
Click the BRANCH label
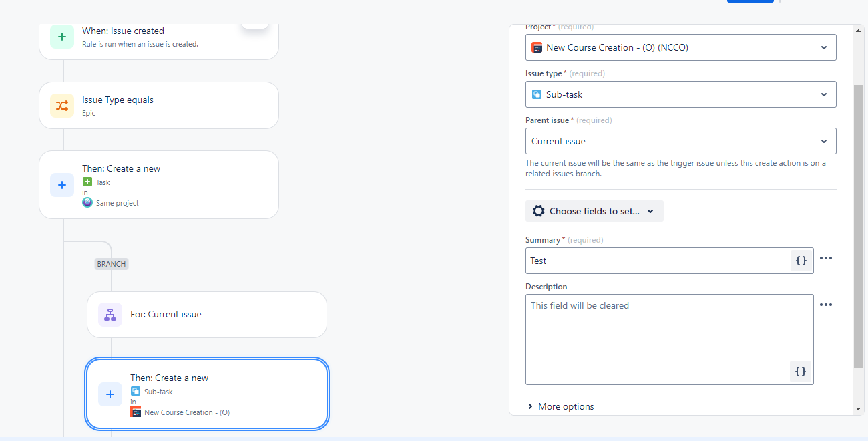pyautogui.click(x=112, y=264)
